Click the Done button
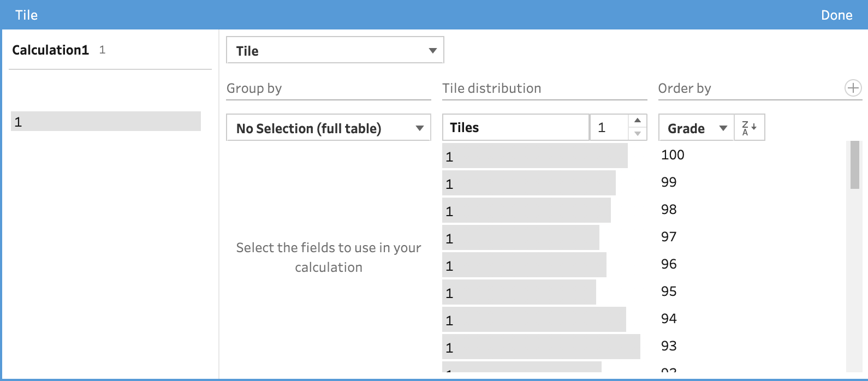This screenshot has height=381, width=868. (836, 15)
